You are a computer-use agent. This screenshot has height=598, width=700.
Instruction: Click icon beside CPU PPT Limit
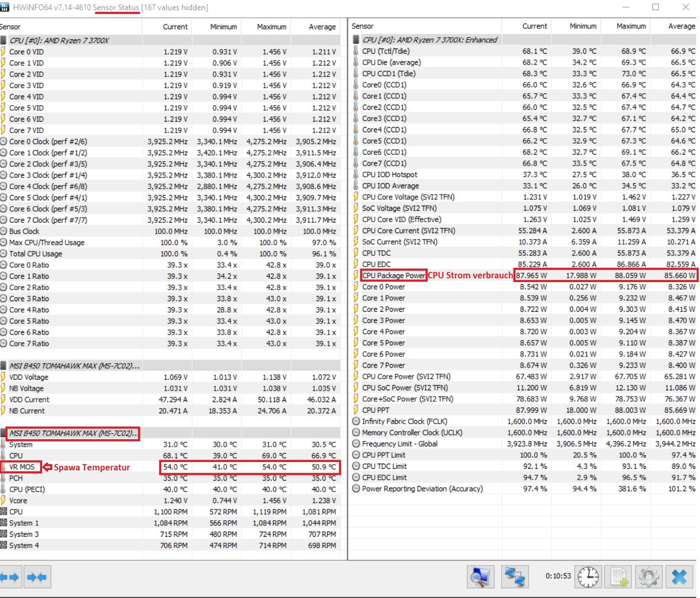click(x=356, y=455)
